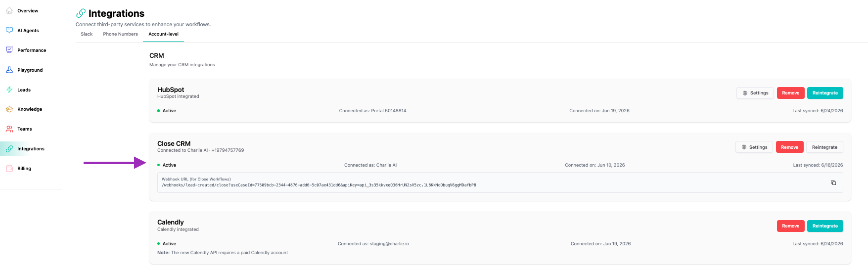Click the gear icon in HubSpot Settings
Image resolution: width=868 pixels, height=270 pixels.
(745, 93)
